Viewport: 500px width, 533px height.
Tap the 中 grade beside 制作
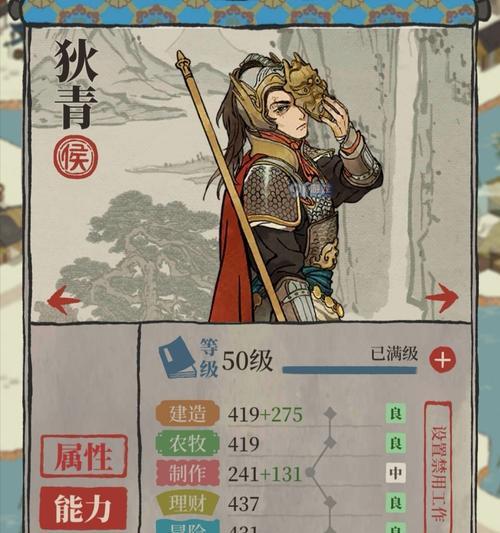(x=395, y=473)
